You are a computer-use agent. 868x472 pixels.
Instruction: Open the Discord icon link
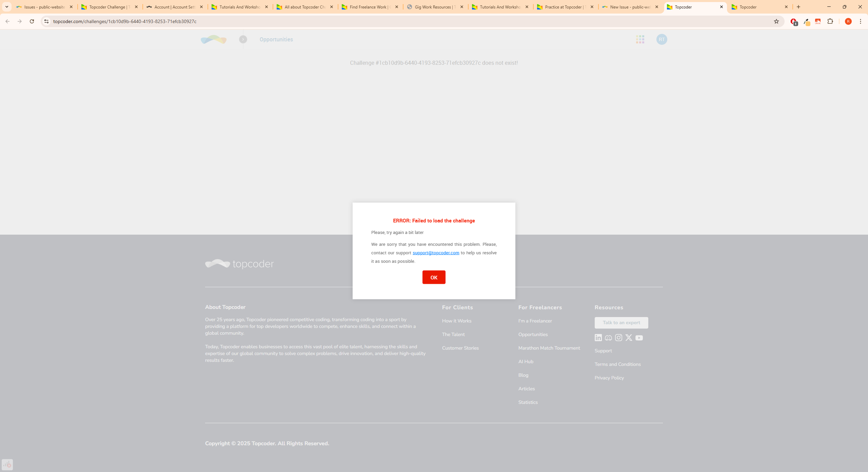pyautogui.click(x=608, y=338)
